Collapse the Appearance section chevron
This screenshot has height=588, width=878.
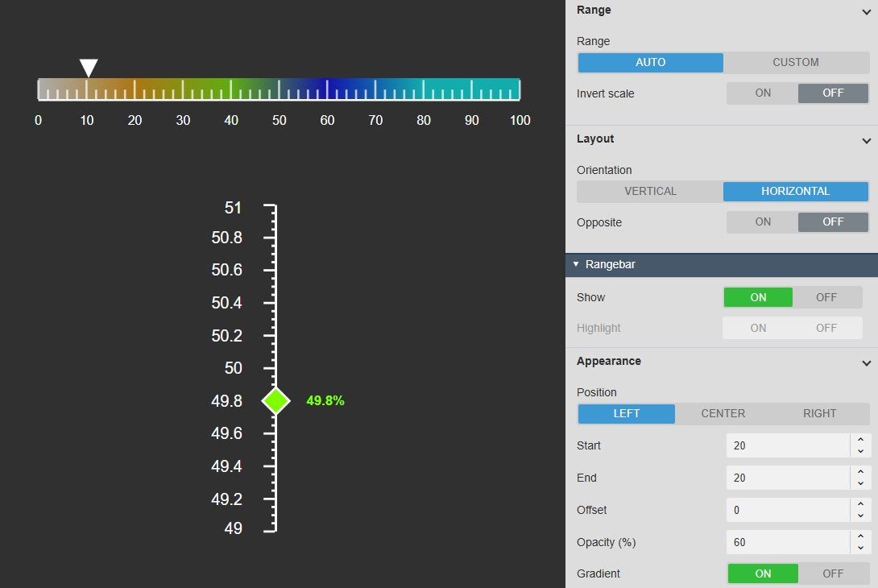[x=866, y=363]
